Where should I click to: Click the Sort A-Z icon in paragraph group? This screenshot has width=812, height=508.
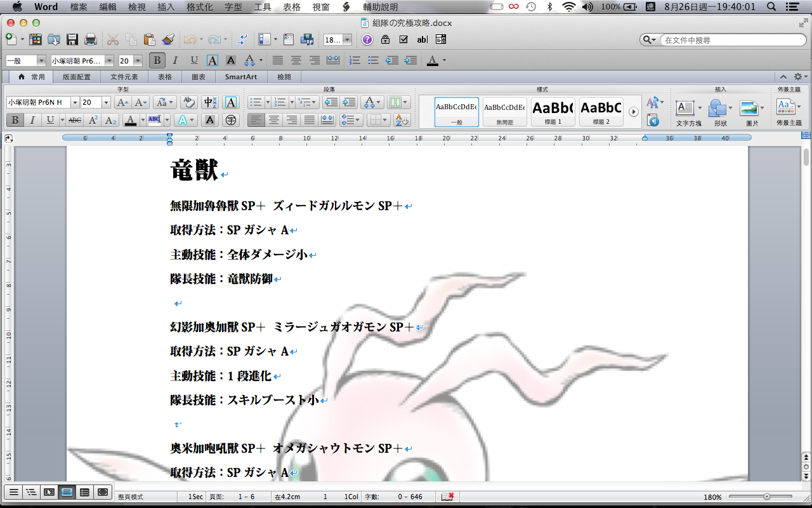point(402,120)
